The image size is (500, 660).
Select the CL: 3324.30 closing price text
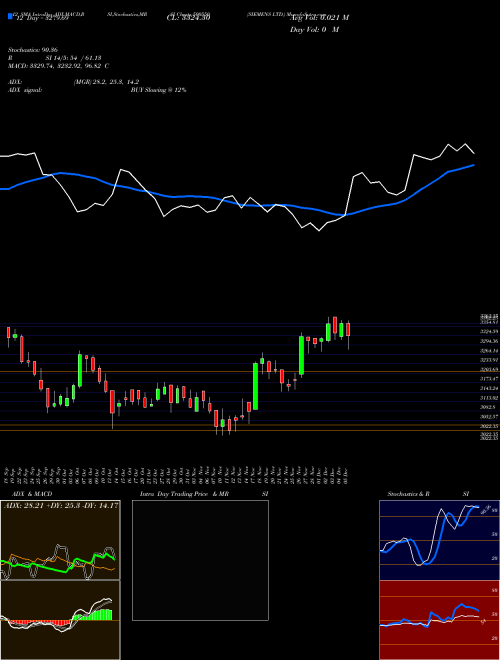click(188, 17)
